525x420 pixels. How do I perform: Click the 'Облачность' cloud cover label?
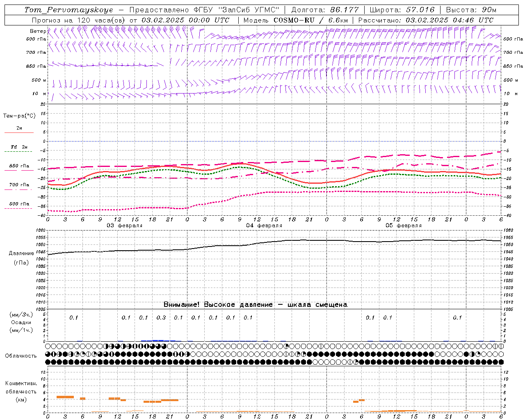click(x=21, y=356)
